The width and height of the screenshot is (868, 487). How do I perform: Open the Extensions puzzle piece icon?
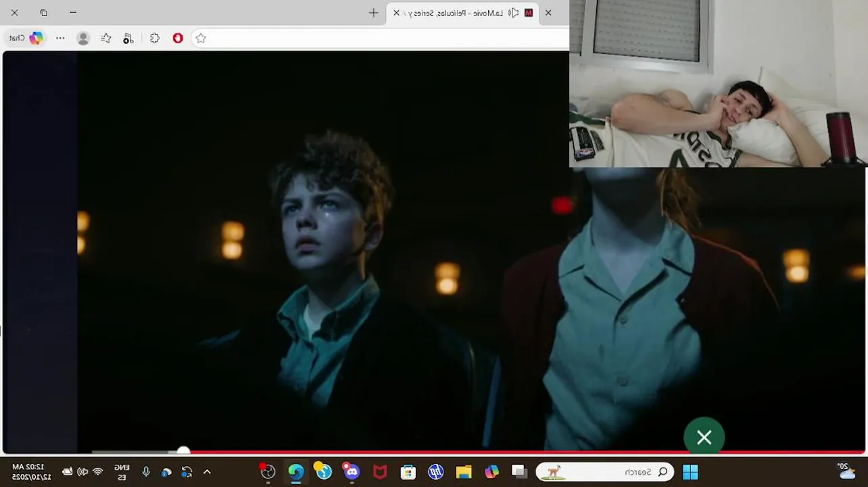coord(155,38)
